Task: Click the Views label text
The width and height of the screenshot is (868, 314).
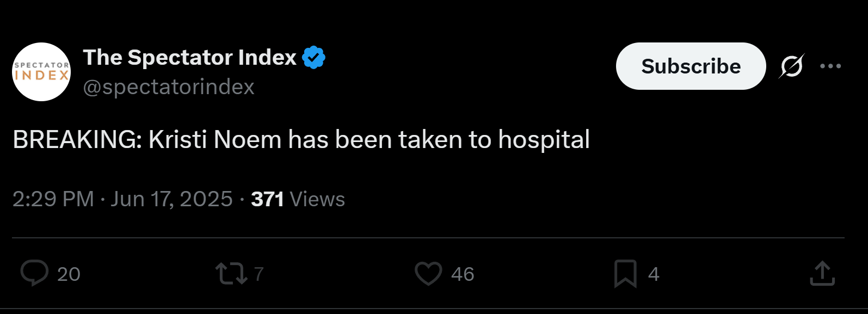Action: coord(317,199)
